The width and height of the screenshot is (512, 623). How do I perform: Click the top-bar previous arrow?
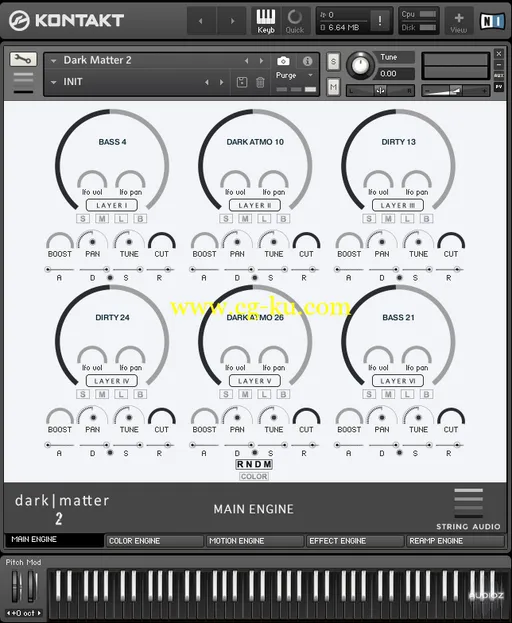[201, 21]
